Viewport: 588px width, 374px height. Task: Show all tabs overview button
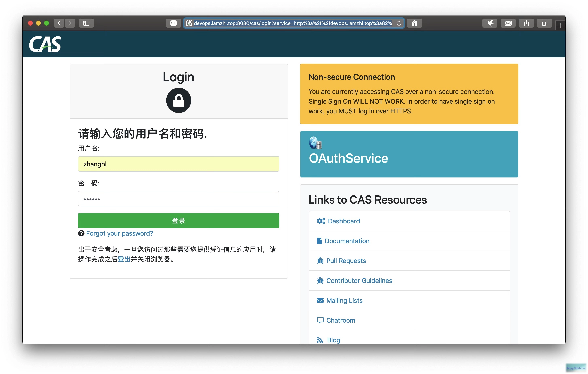pos(544,23)
